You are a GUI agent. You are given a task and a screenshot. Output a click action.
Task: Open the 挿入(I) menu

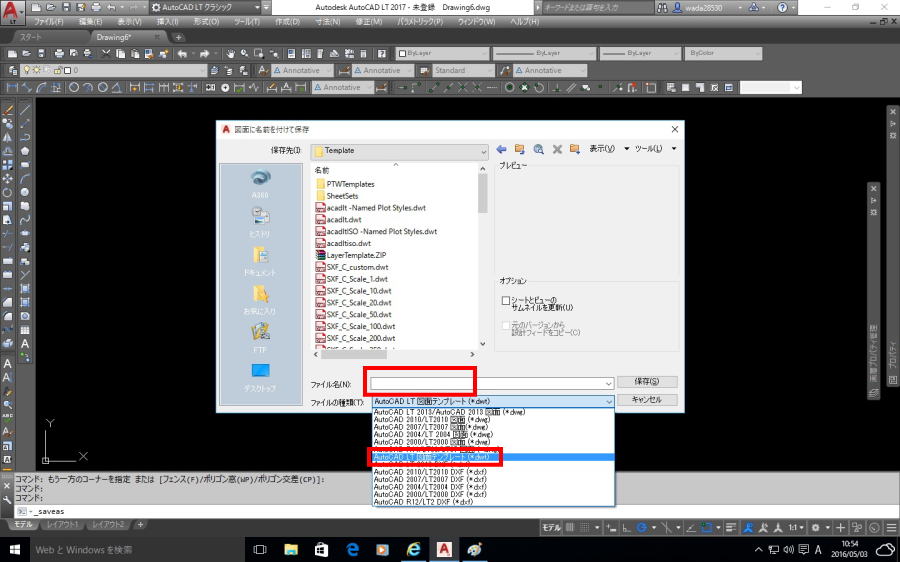pos(167,21)
